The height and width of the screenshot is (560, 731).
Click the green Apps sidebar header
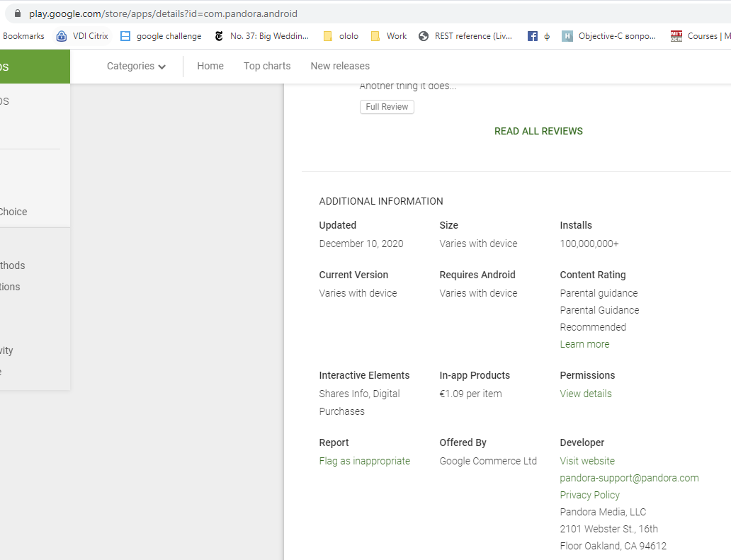(35, 67)
